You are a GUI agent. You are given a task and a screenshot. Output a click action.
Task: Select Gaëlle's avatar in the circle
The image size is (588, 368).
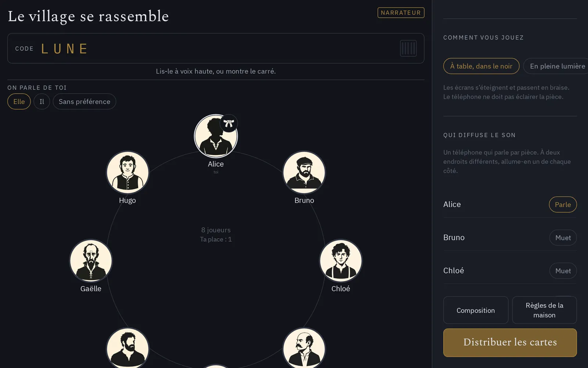[x=91, y=261]
